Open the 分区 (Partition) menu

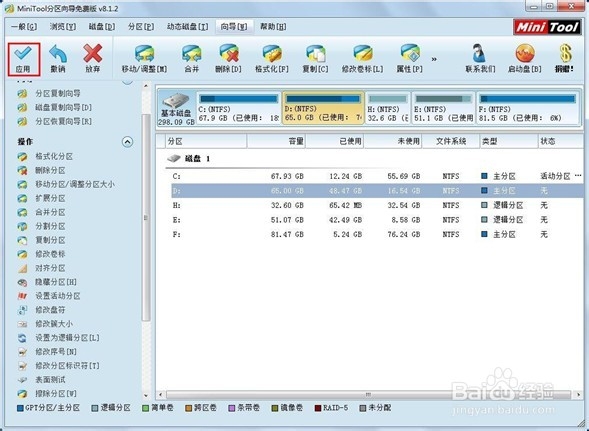click(x=141, y=27)
